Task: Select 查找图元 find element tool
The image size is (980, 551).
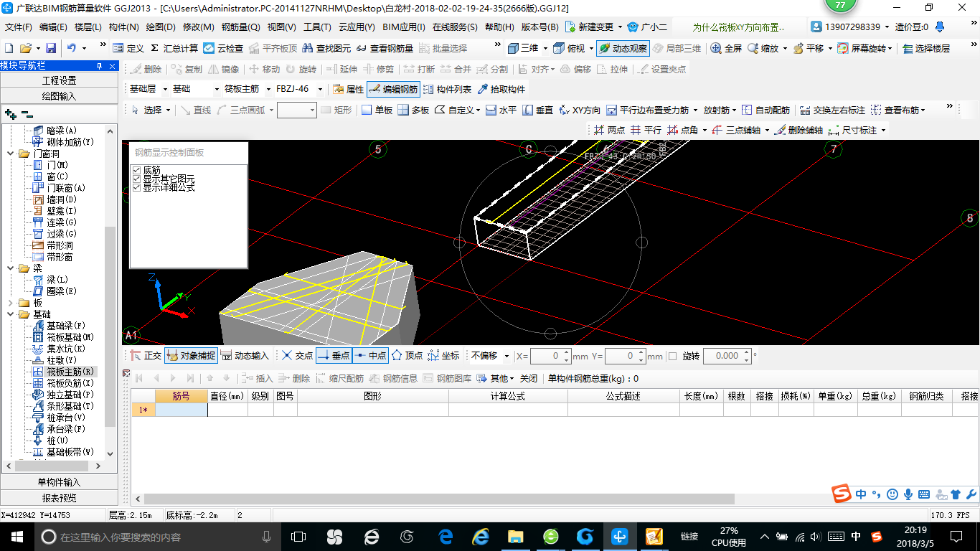Action: pyautogui.click(x=327, y=48)
